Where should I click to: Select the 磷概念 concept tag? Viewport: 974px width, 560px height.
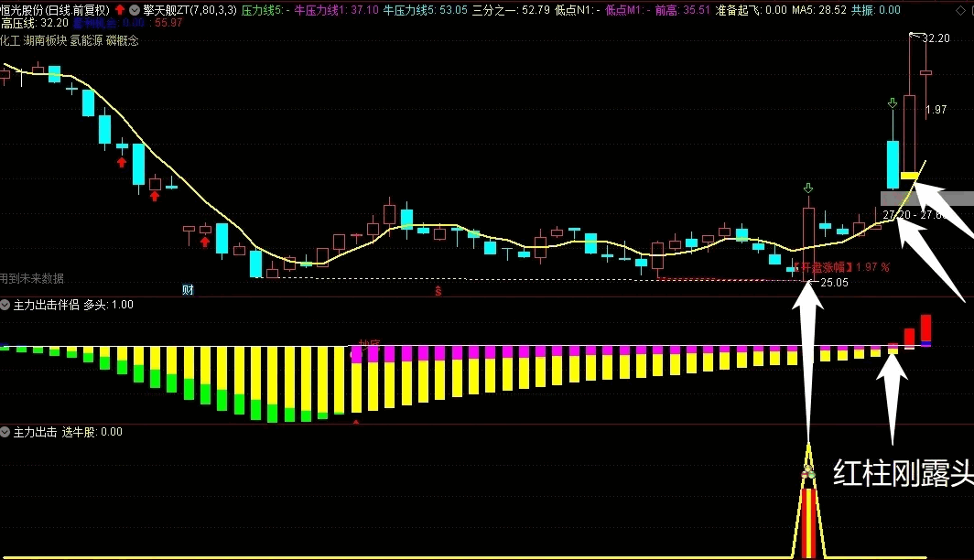123,40
